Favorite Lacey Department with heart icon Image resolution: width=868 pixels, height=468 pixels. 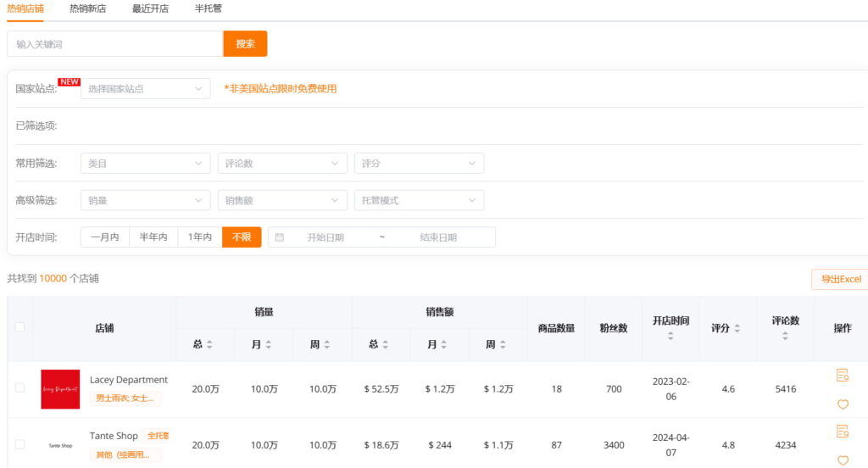pyautogui.click(x=843, y=405)
